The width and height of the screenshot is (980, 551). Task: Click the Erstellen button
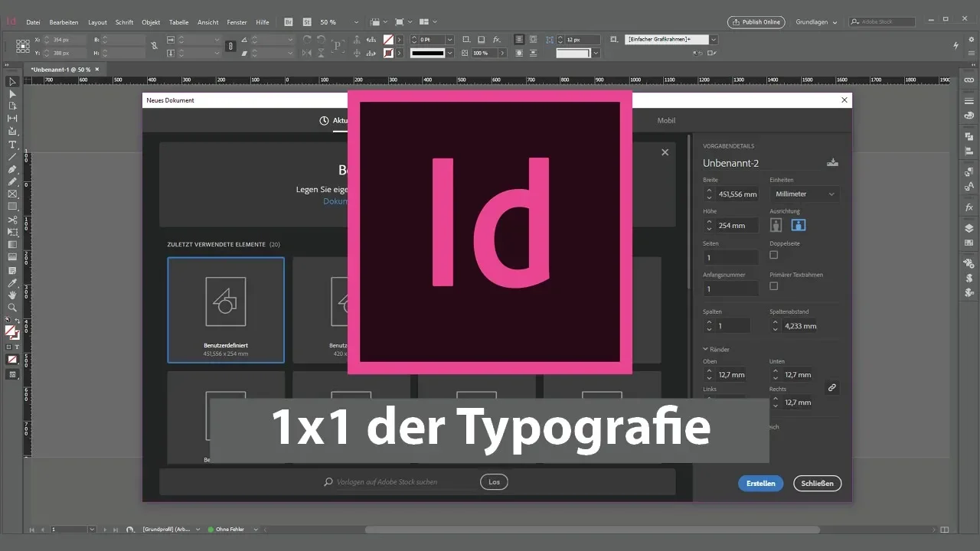click(761, 483)
